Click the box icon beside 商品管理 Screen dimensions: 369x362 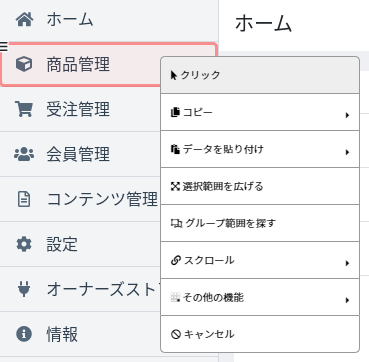(24, 64)
